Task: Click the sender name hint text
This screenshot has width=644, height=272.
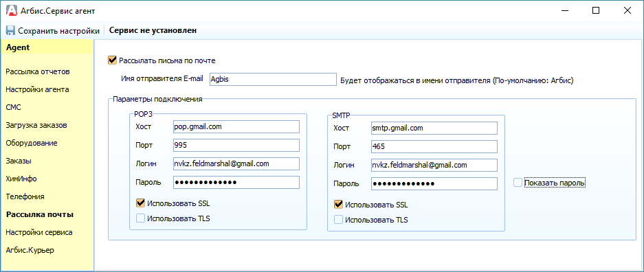Action: coord(457,80)
